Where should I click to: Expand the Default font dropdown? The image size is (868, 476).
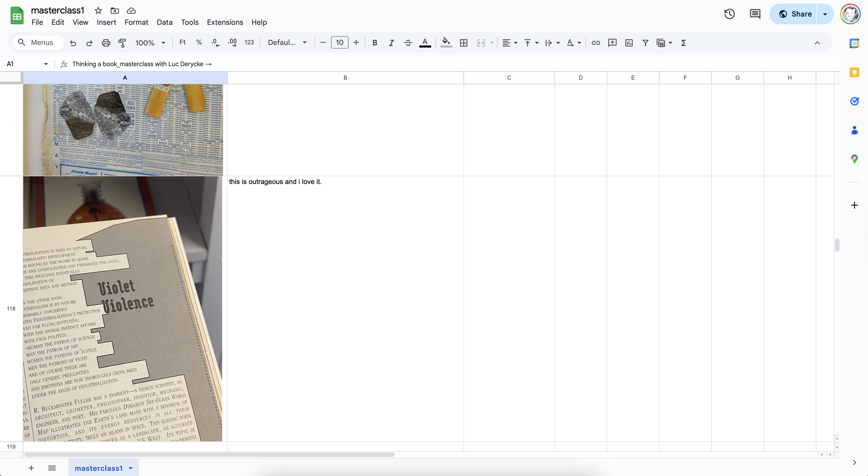(287, 43)
